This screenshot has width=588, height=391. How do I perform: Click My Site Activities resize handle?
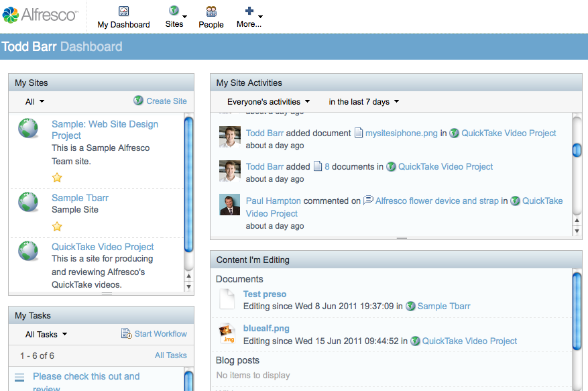click(x=402, y=237)
